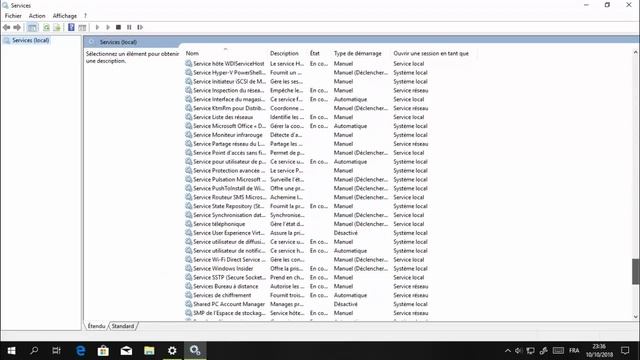Select Service Interface du magasin row
This screenshot has width=640, height=360.
306,100
